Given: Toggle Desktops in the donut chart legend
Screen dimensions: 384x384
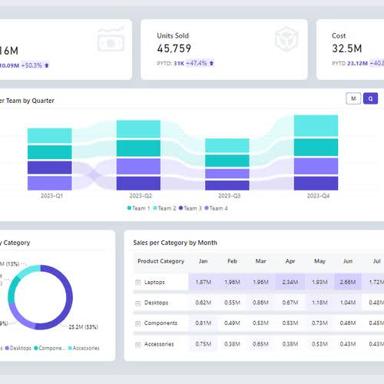Looking at the screenshot, I should click(x=18, y=348).
